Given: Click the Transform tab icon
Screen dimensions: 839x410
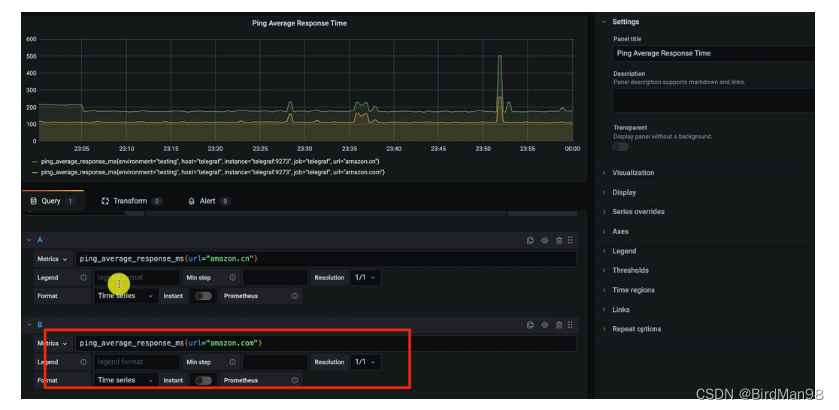Looking at the screenshot, I should 105,201.
